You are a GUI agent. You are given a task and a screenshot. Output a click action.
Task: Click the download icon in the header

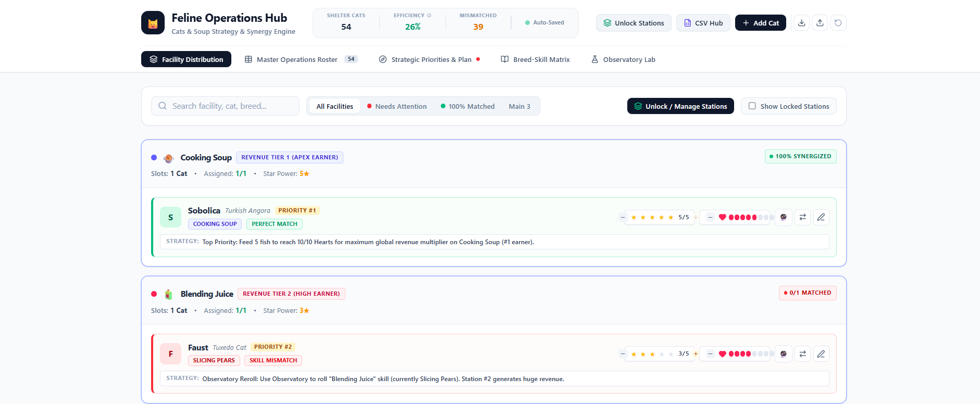802,23
